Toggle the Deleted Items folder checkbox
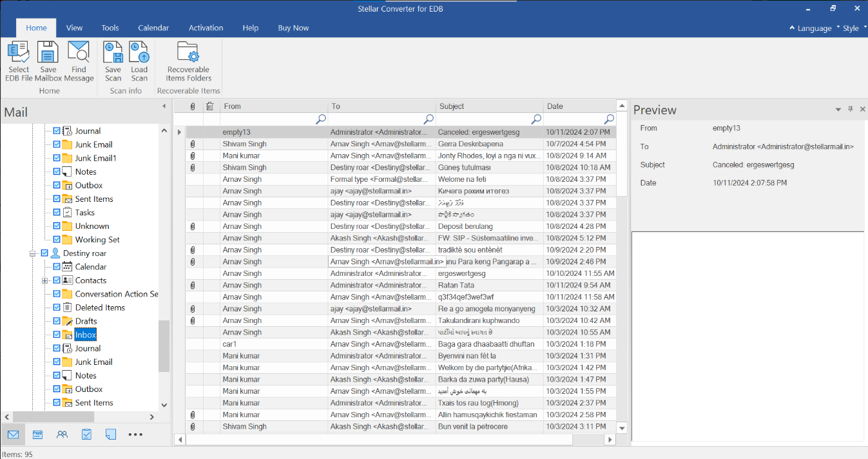Screen dimensions: 868x459 [x=57, y=308]
